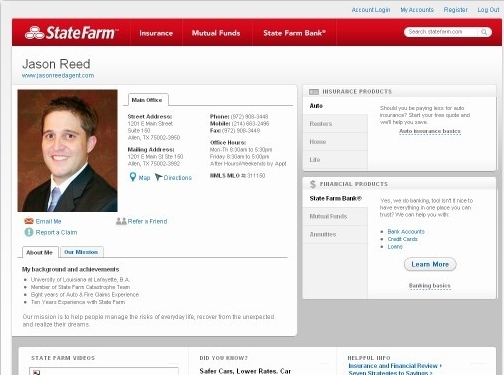Viewport: 504px width, 375px height.
Task: Click the Map pin icon
Action: pyautogui.click(x=133, y=177)
